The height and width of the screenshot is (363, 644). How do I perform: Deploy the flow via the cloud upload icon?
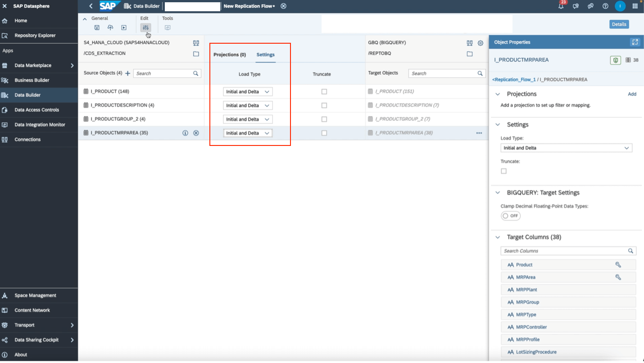click(x=110, y=27)
